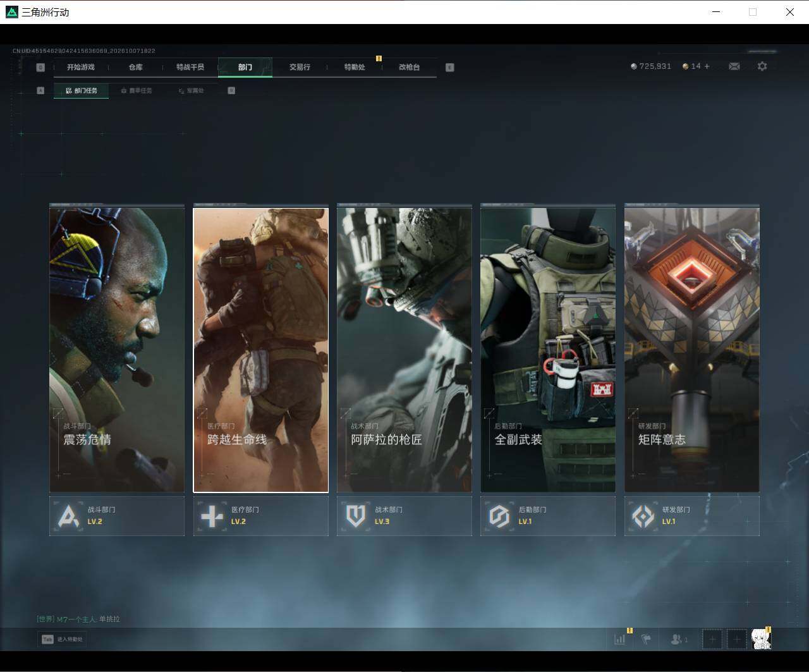Viewport: 809px width, 672px height.
Task: Open the 交易行 tab
Action: coord(300,67)
